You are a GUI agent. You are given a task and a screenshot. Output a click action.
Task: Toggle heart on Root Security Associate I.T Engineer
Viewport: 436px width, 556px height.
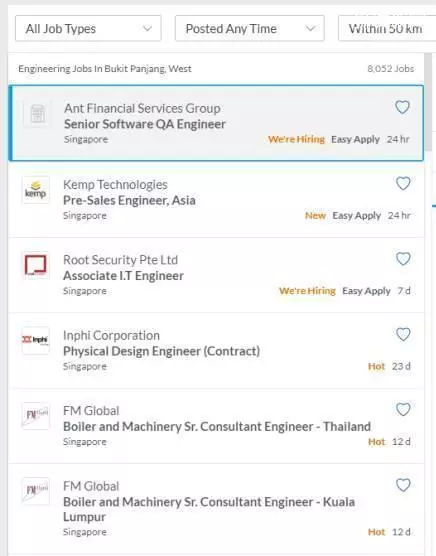click(x=403, y=259)
